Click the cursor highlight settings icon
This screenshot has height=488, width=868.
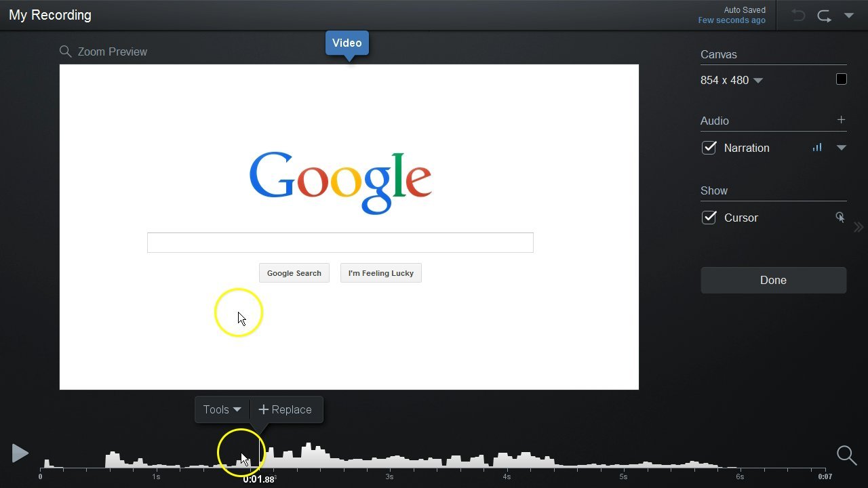(840, 218)
